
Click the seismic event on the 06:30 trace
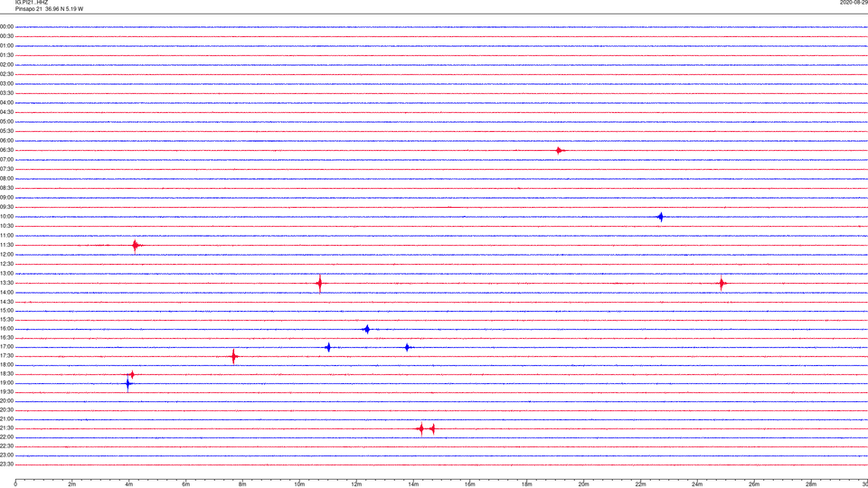point(560,151)
